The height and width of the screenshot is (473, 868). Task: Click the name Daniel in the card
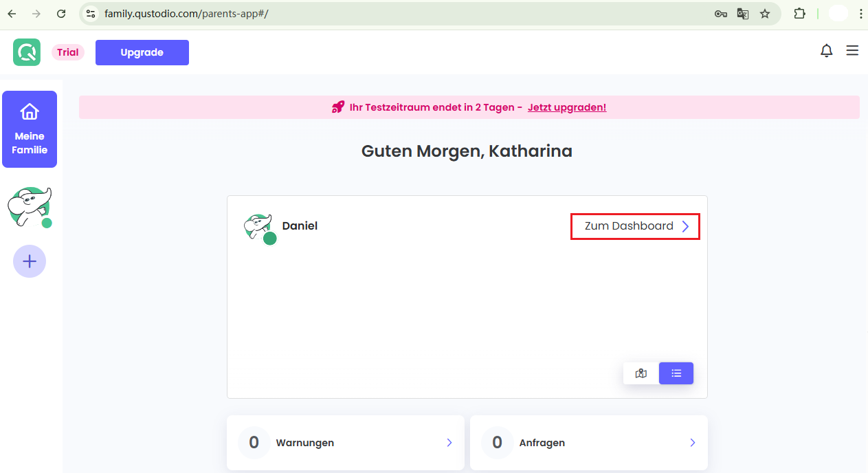click(300, 225)
